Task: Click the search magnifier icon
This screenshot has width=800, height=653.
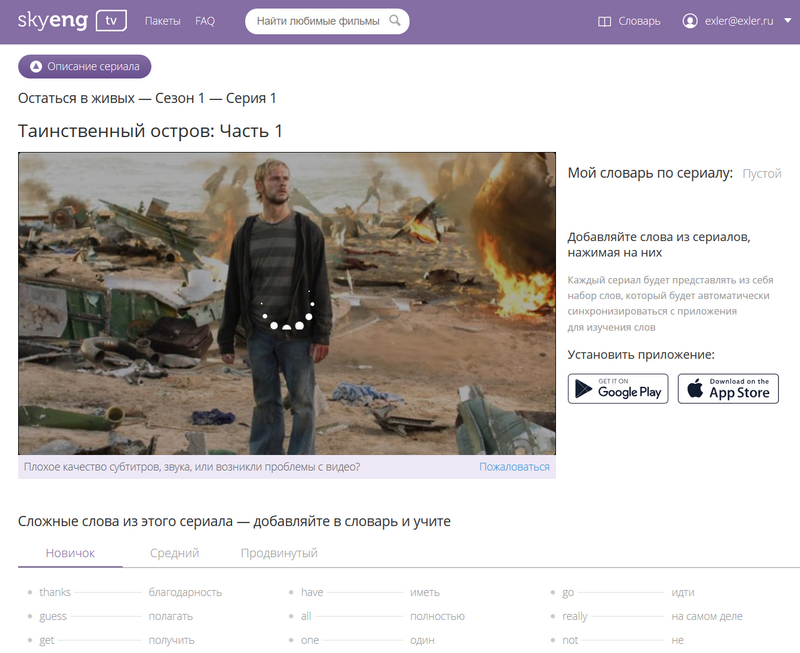Action: tap(395, 21)
